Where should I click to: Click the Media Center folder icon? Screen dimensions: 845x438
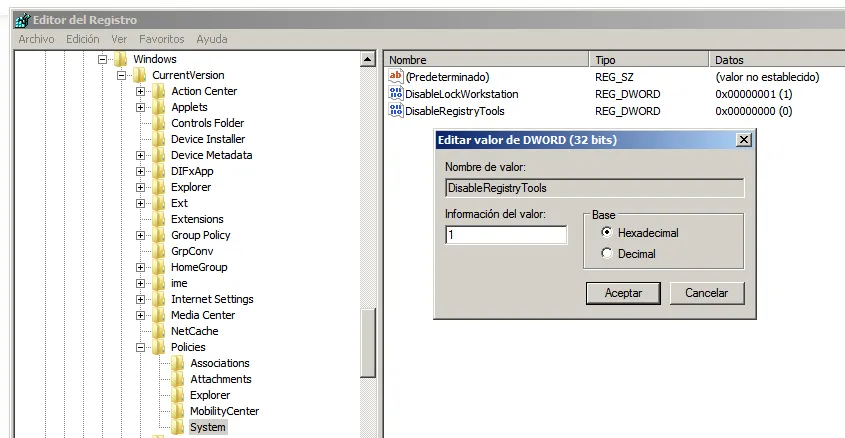pos(158,315)
